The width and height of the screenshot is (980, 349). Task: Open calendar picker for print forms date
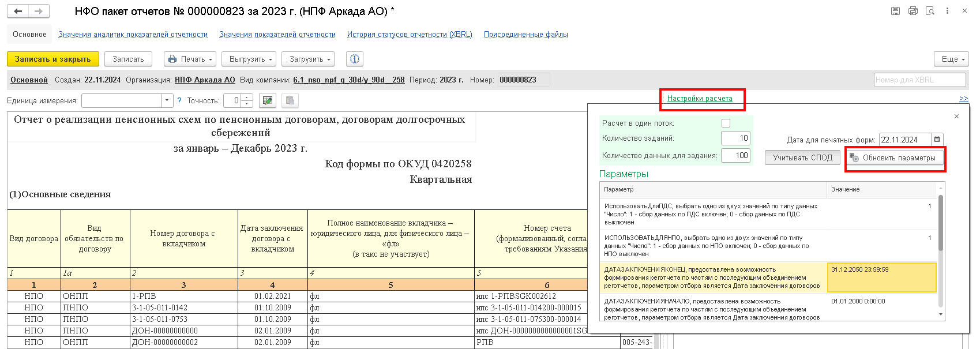[937, 140]
